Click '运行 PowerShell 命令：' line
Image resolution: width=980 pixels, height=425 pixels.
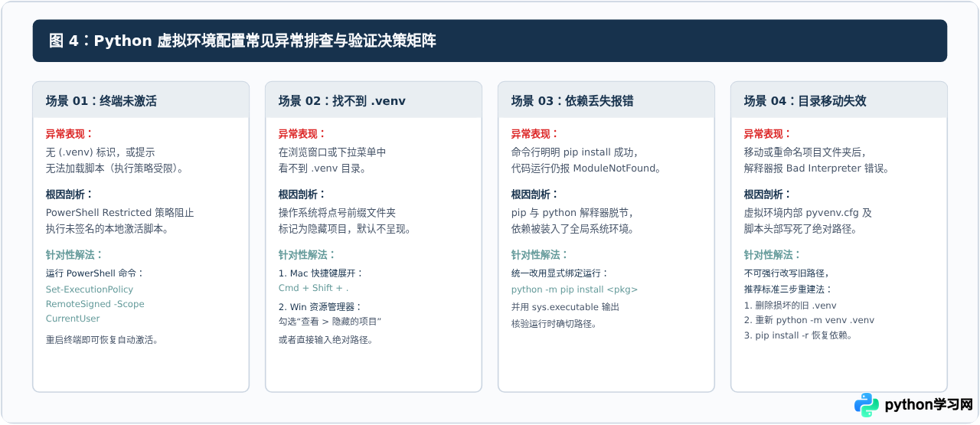(x=95, y=273)
